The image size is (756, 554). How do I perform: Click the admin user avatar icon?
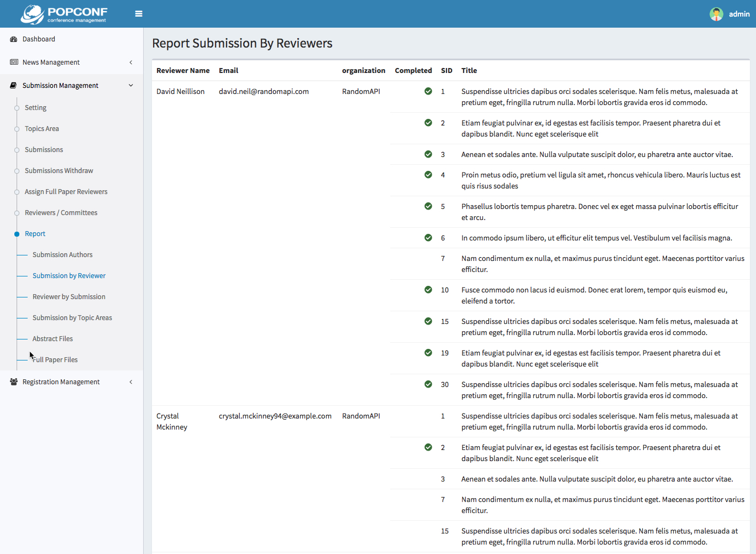tap(716, 14)
